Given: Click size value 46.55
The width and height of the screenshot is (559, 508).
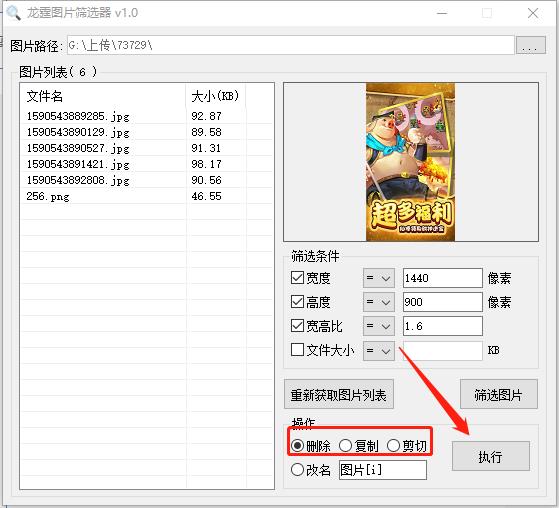Looking at the screenshot, I should tap(206, 196).
